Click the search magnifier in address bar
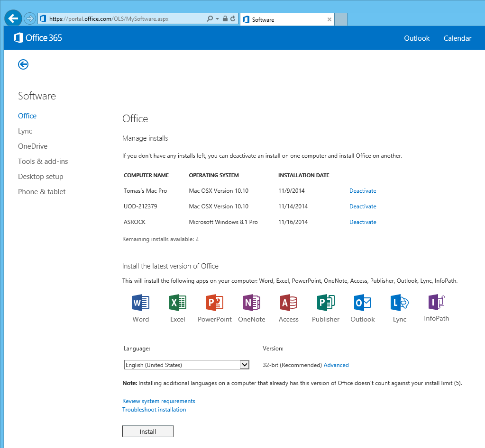This screenshot has height=448, width=485. (x=210, y=18)
